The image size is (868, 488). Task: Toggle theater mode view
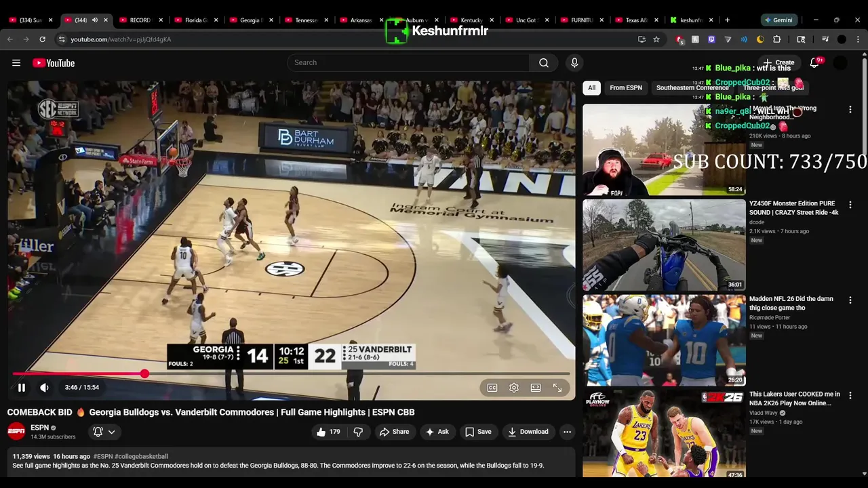536,388
